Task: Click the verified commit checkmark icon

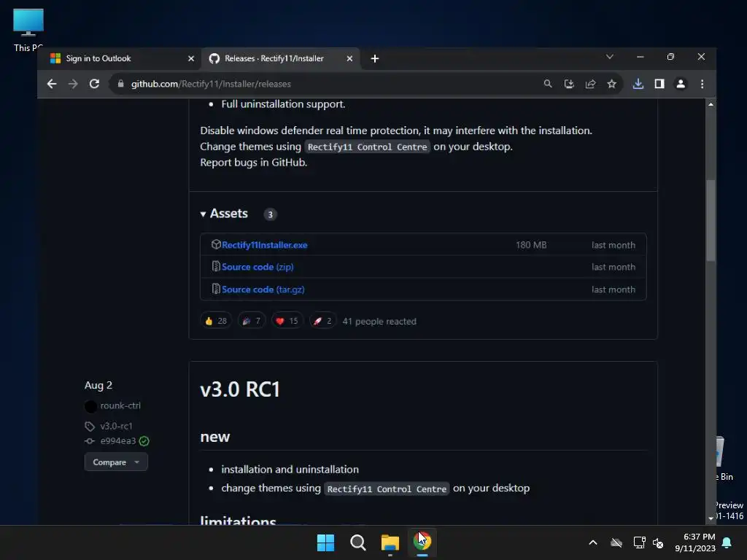Action: tap(144, 441)
